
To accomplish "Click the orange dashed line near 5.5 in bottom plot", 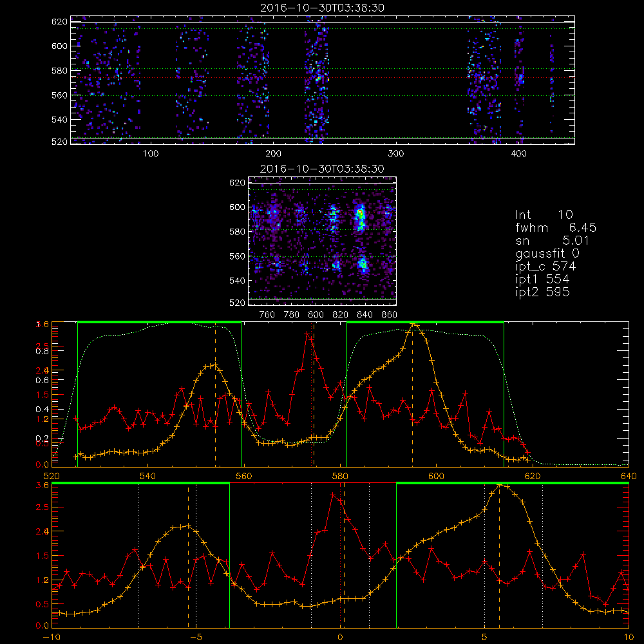I will [500, 555].
